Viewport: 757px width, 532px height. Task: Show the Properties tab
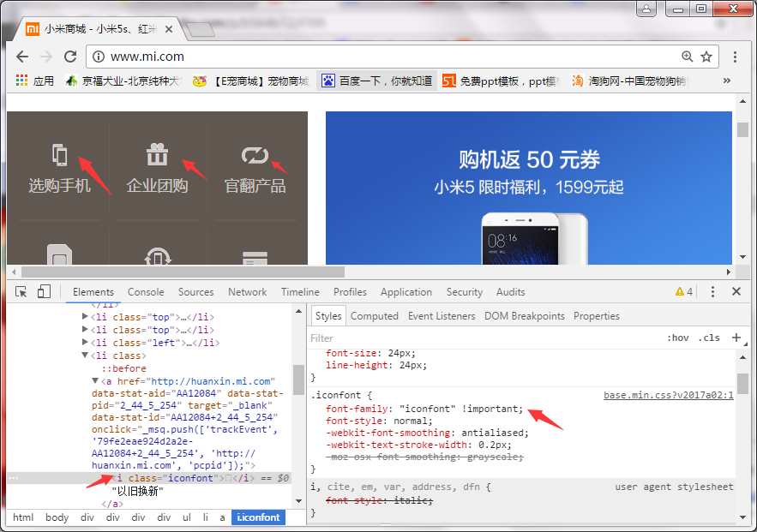tap(596, 316)
